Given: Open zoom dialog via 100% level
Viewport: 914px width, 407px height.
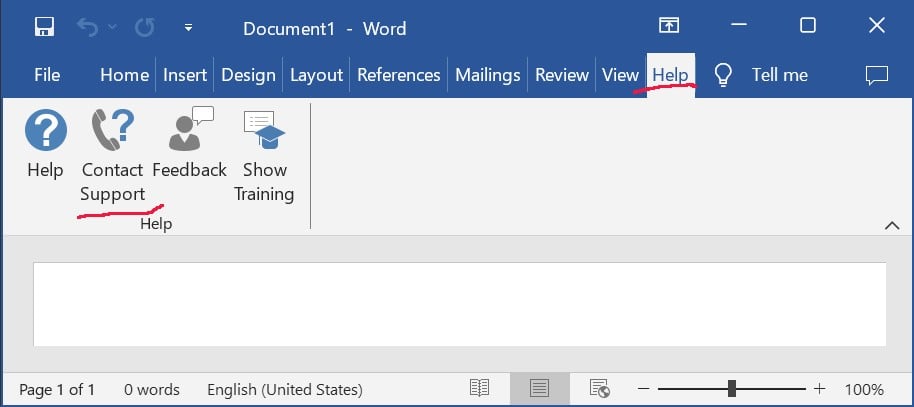Looking at the screenshot, I should coord(864,390).
